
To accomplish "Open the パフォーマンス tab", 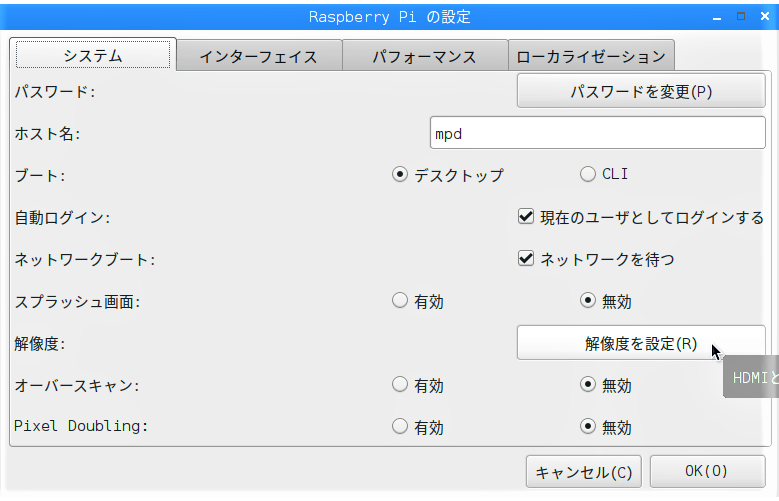I will point(425,56).
